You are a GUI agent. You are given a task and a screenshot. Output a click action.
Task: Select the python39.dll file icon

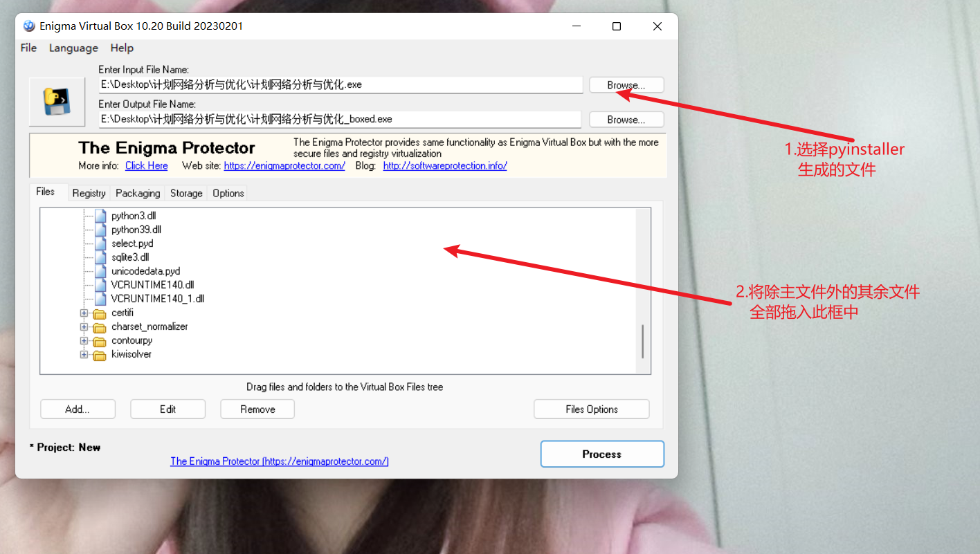tap(101, 230)
